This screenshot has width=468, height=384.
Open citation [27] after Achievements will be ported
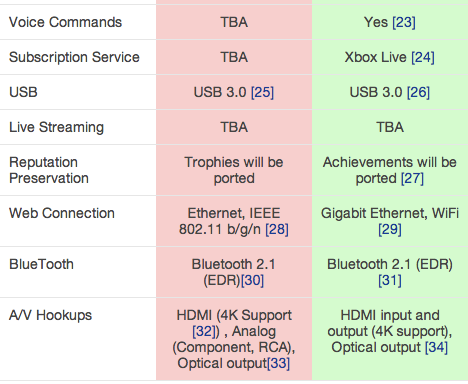pyautogui.click(x=412, y=179)
